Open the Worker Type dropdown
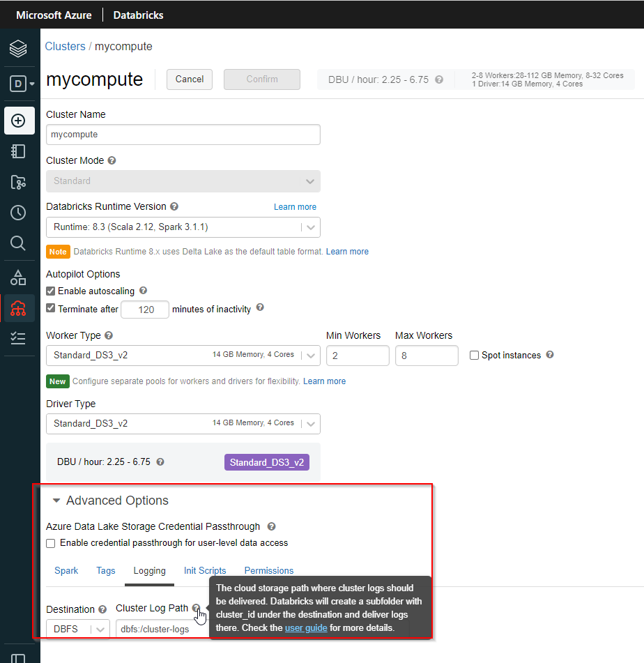 click(x=183, y=355)
